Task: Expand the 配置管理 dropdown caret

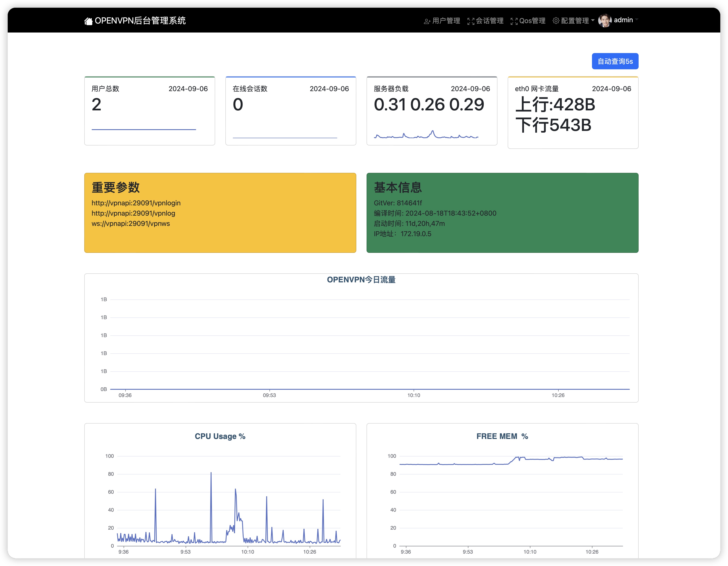Action: (593, 20)
